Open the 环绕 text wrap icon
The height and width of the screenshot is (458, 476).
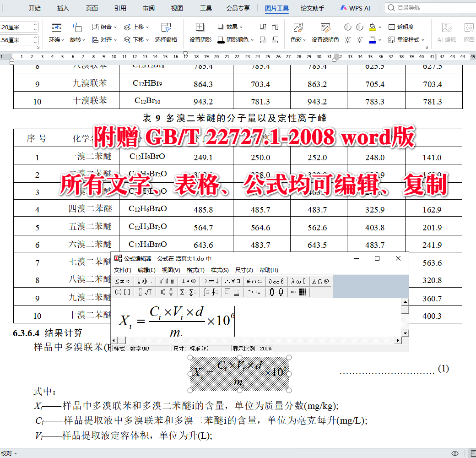tap(56, 27)
